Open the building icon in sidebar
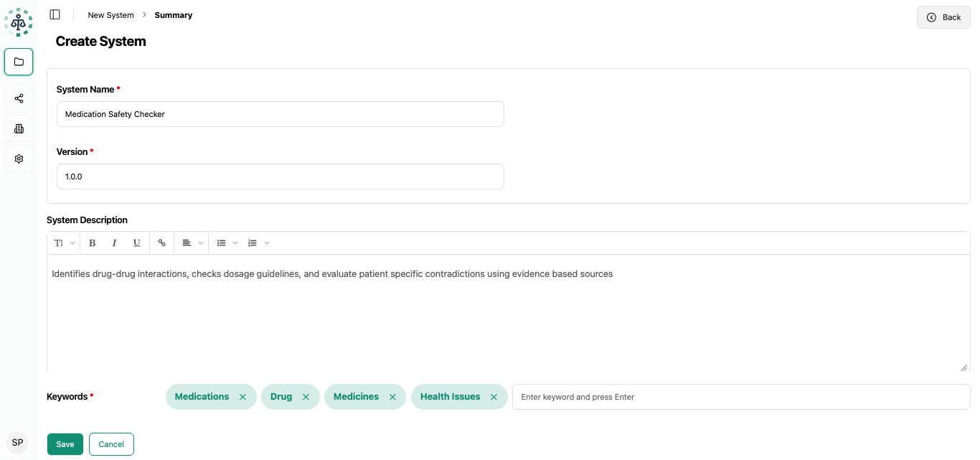The height and width of the screenshot is (460, 980). pyautogui.click(x=19, y=128)
